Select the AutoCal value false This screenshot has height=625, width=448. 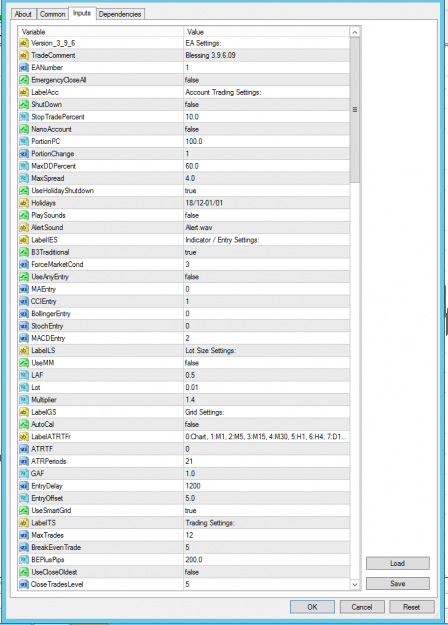192,425
